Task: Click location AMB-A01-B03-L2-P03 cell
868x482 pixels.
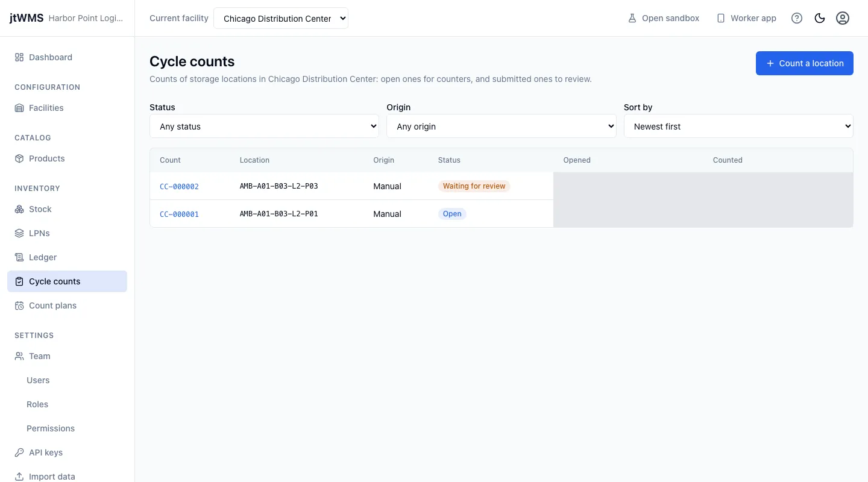Action: [278, 186]
